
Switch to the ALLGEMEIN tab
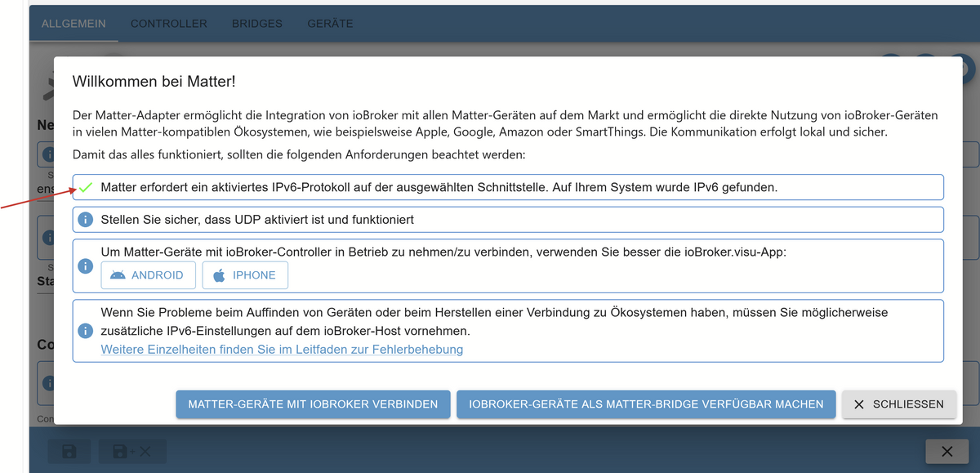pyautogui.click(x=73, y=24)
